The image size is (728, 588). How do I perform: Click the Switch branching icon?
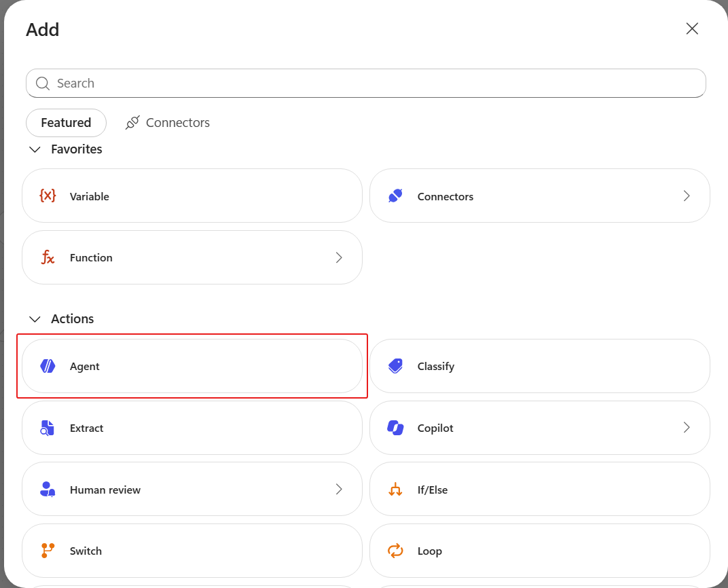click(48, 551)
